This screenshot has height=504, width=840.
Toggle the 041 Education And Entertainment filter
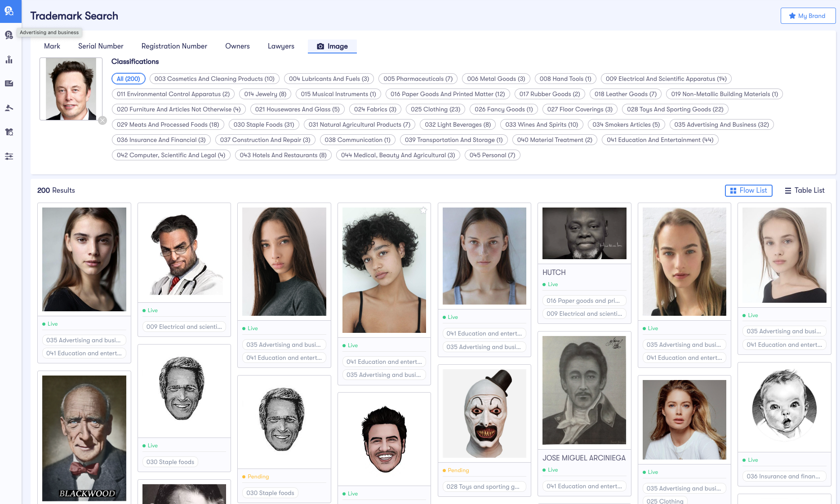(x=659, y=140)
